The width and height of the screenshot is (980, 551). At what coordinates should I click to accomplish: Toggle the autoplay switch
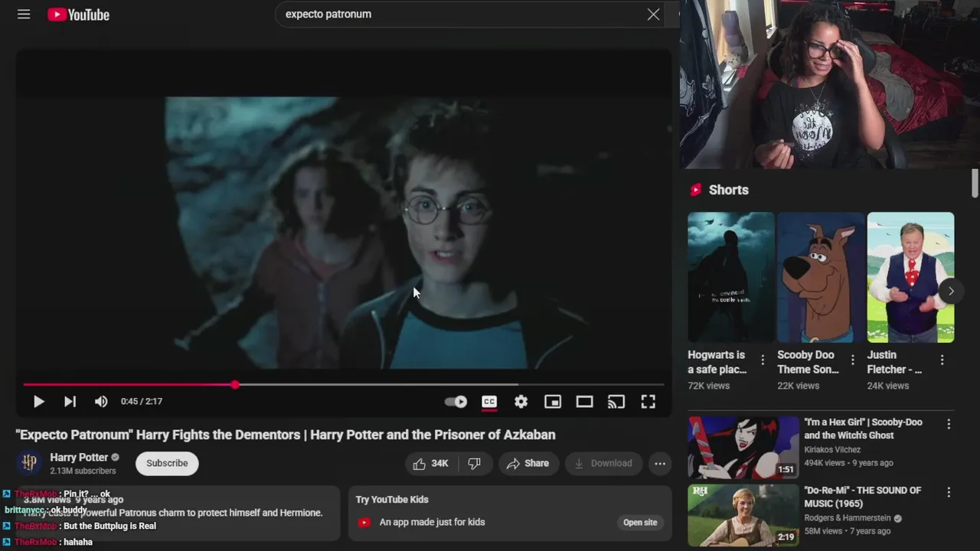click(x=456, y=401)
